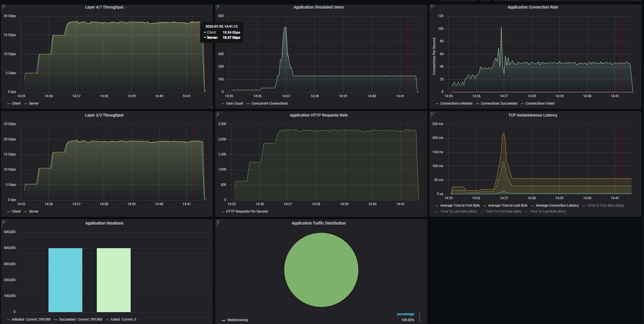Click WebBrowsing green legend color swatch

pyautogui.click(x=223, y=320)
